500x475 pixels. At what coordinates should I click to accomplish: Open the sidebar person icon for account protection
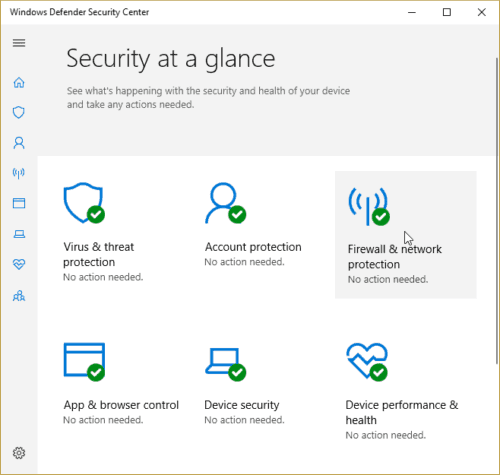(19, 143)
